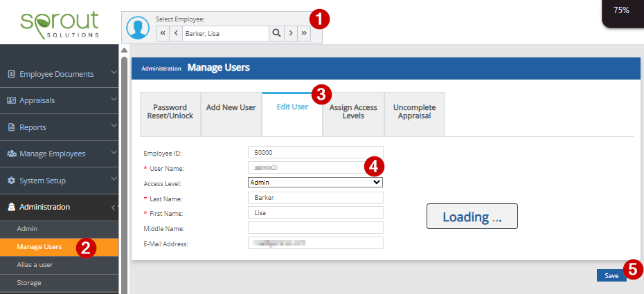Click the Select Employee name field

coord(224,33)
